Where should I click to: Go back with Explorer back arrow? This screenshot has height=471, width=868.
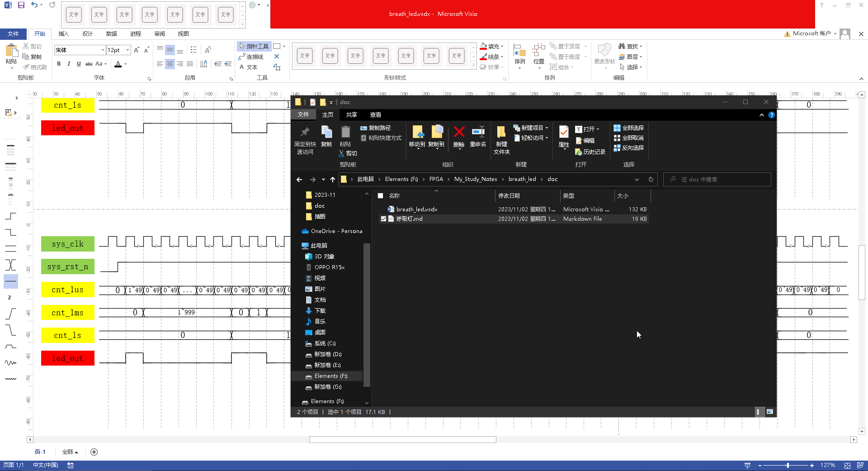(x=299, y=180)
